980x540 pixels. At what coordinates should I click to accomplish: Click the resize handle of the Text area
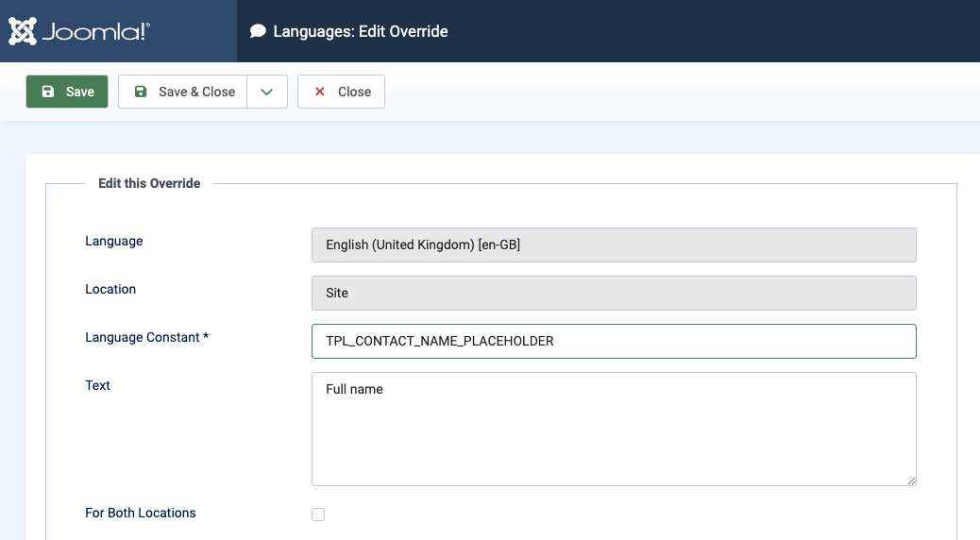click(911, 481)
